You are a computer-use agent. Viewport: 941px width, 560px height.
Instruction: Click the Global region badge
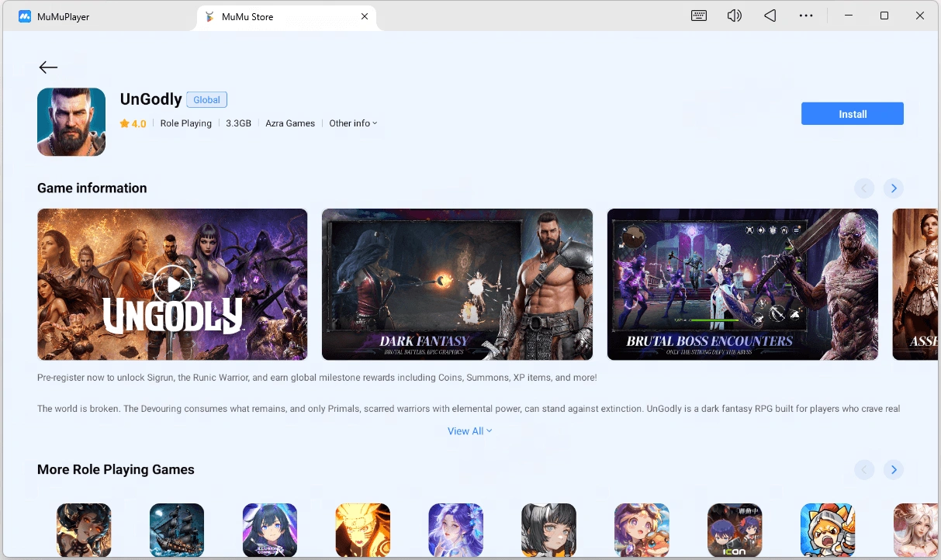click(206, 99)
